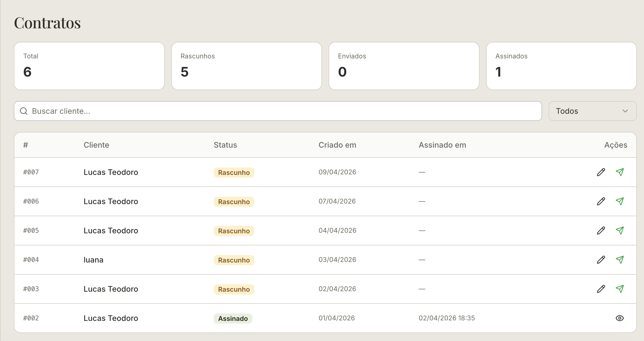Click contract number #002
Screen dimensions: 644x341
[31, 318]
